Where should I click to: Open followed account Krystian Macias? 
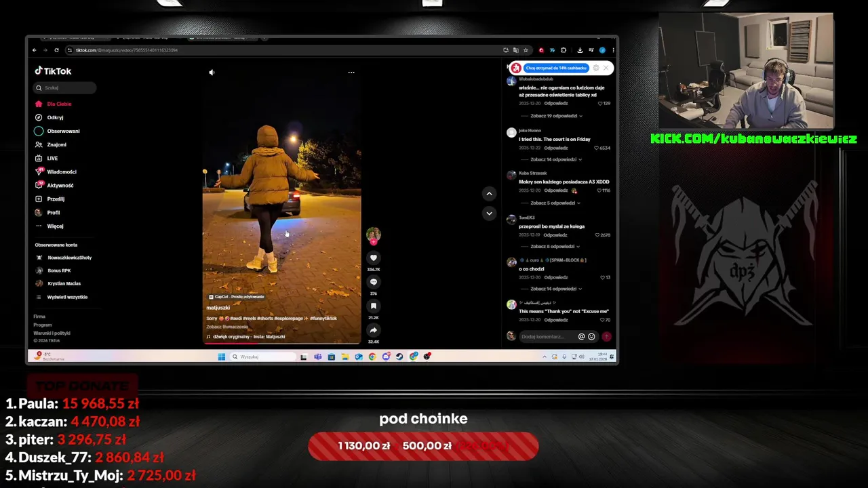pyautogui.click(x=58, y=283)
